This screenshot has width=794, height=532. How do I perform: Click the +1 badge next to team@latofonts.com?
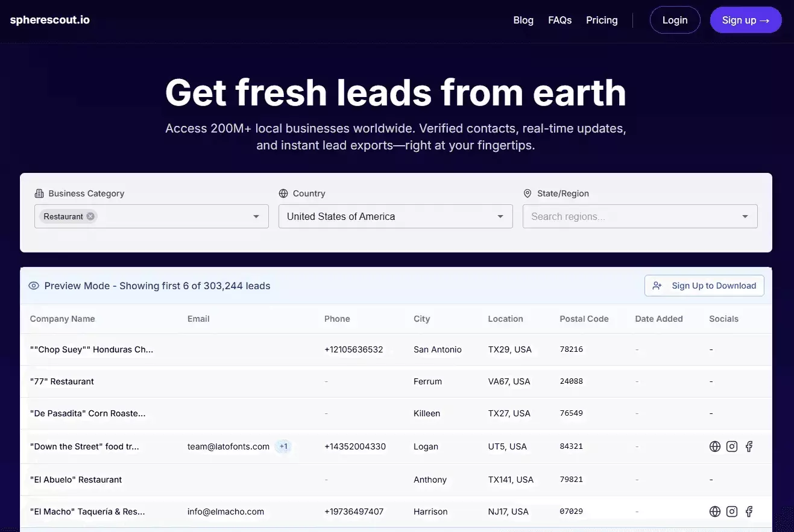click(283, 446)
